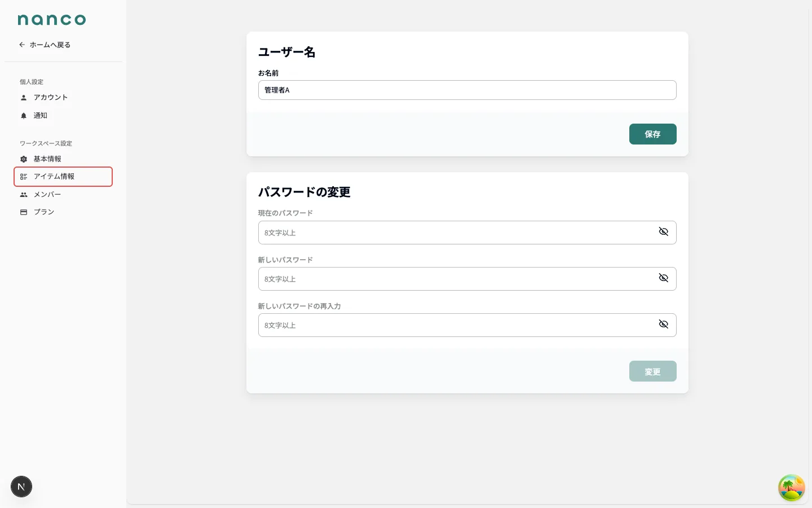Click the パスワードの変更 heading

pos(304,192)
